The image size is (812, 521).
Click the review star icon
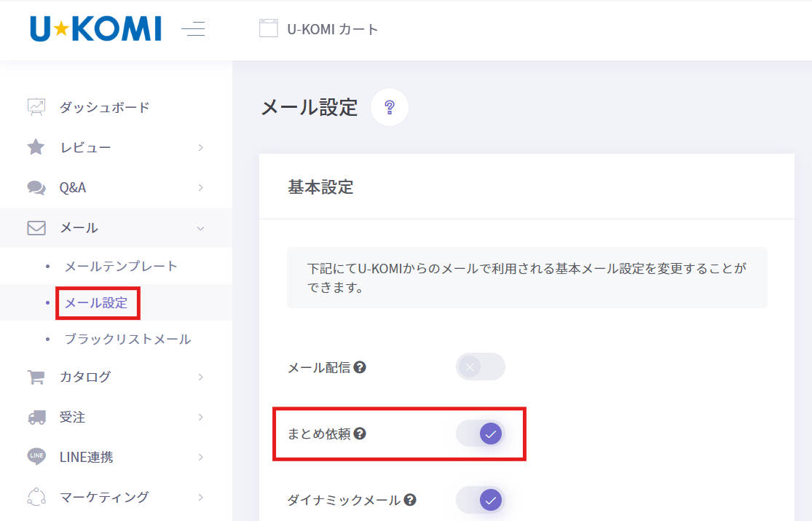pyautogui.click(x=36, y=147)
